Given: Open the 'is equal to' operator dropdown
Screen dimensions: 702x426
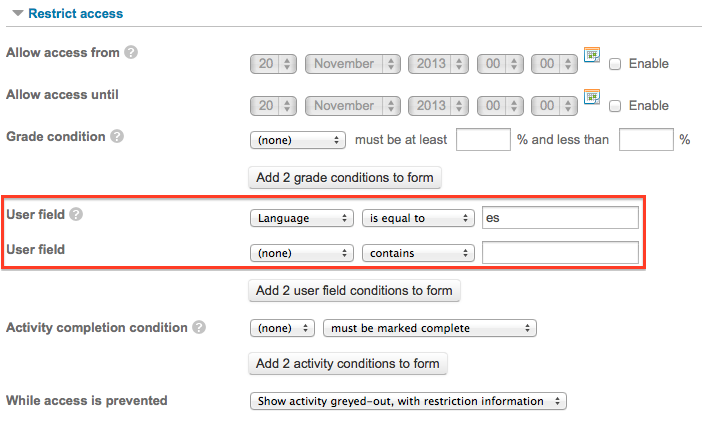Looking at the screenshot, I should pyautogui.click(x=418, y=218).
